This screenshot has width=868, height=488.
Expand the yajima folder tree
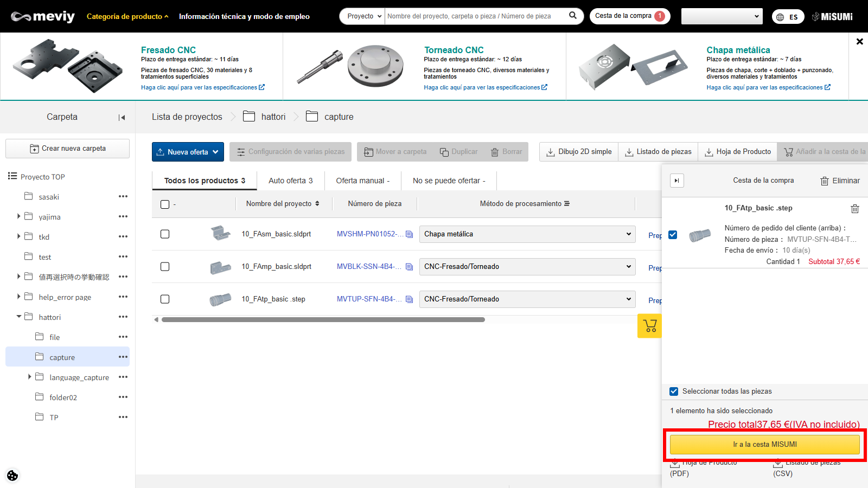pyautogui.click(x=19, y=216)
